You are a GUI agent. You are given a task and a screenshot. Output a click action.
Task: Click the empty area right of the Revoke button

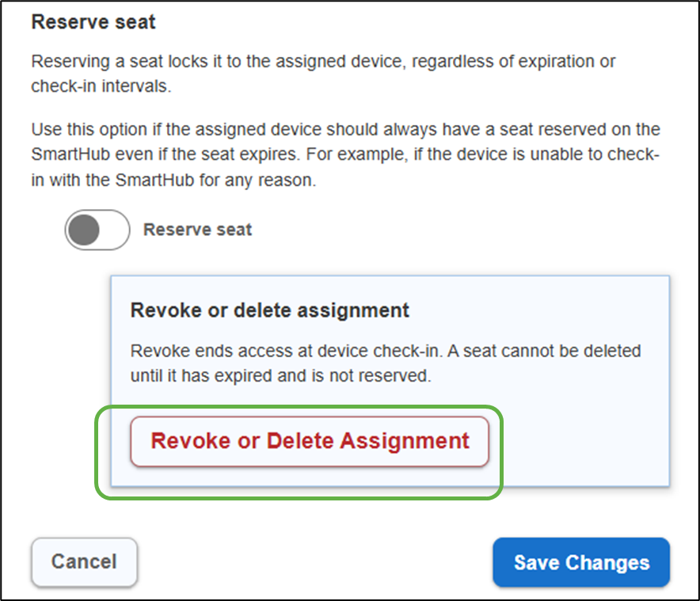click(578, 441)
